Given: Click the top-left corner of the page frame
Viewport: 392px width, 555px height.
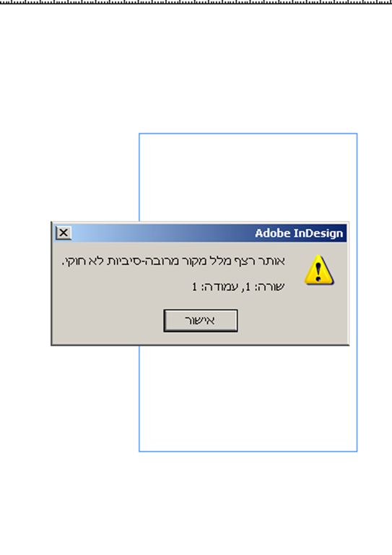Looking at the screenshot, I should pos(139,134).
